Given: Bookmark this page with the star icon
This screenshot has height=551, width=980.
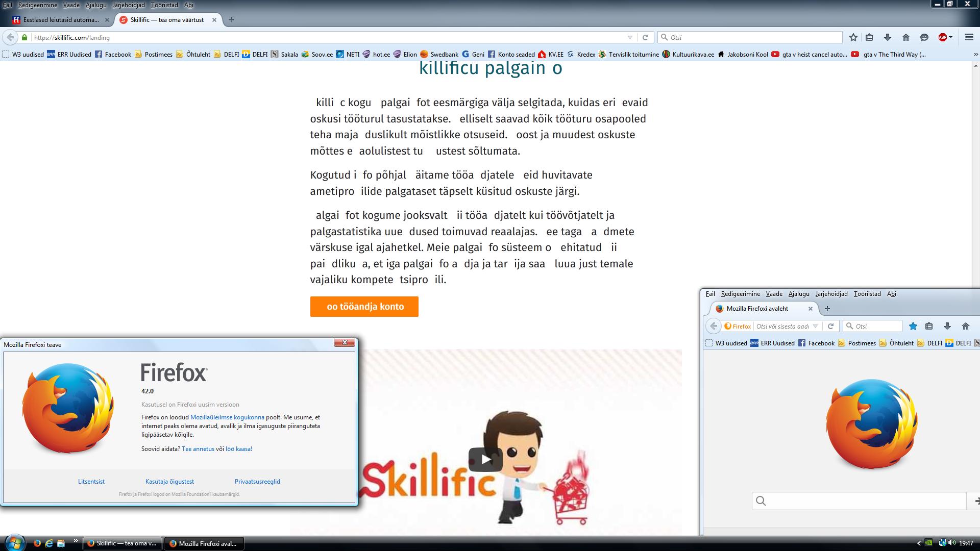Looking at the screenshot, I should point(853,37).
